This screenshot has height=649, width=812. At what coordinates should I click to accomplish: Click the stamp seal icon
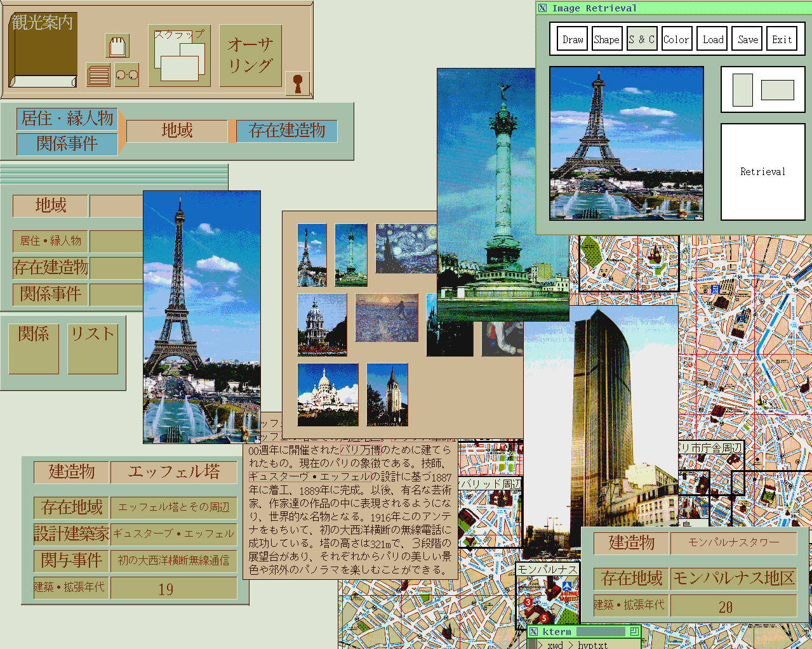[298, 83]
